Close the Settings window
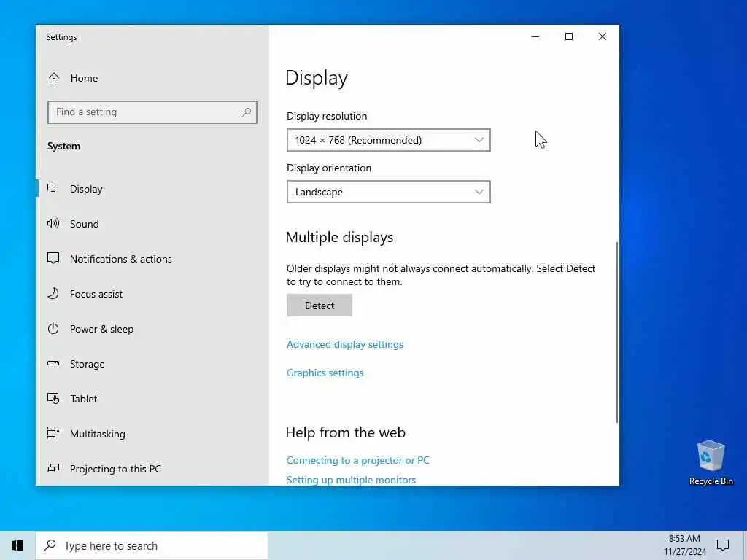This screenshot has width=747, height=560. pyautogui.click(x=602, y=36)
